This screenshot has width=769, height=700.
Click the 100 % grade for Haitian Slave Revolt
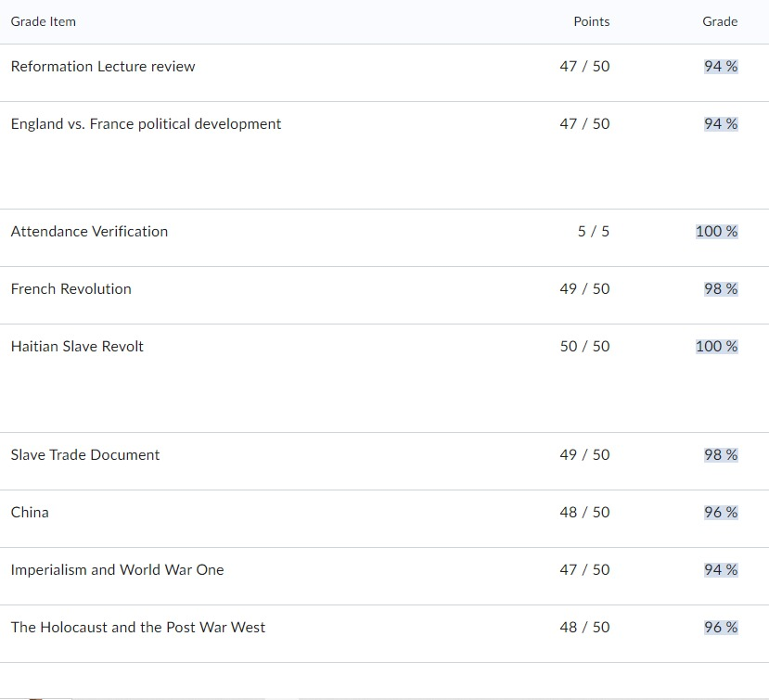coord(716,346)
